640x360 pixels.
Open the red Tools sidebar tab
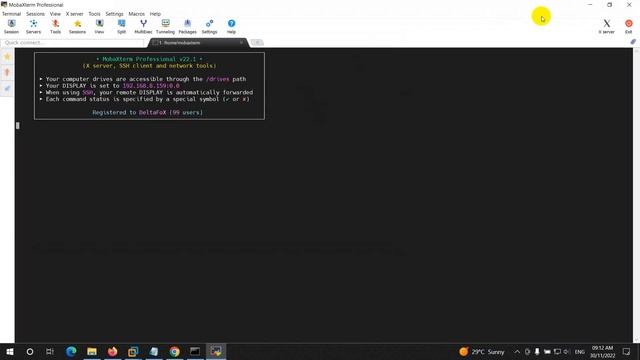(7, 73)
